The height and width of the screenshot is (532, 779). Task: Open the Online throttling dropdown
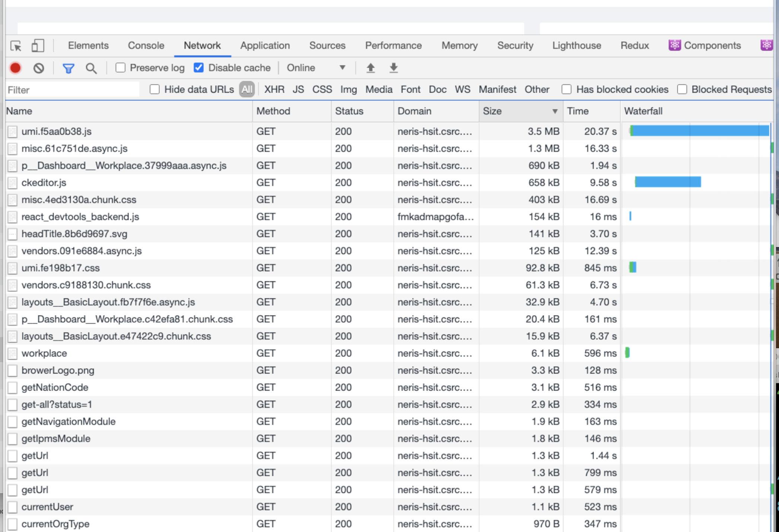click(316, 68)
